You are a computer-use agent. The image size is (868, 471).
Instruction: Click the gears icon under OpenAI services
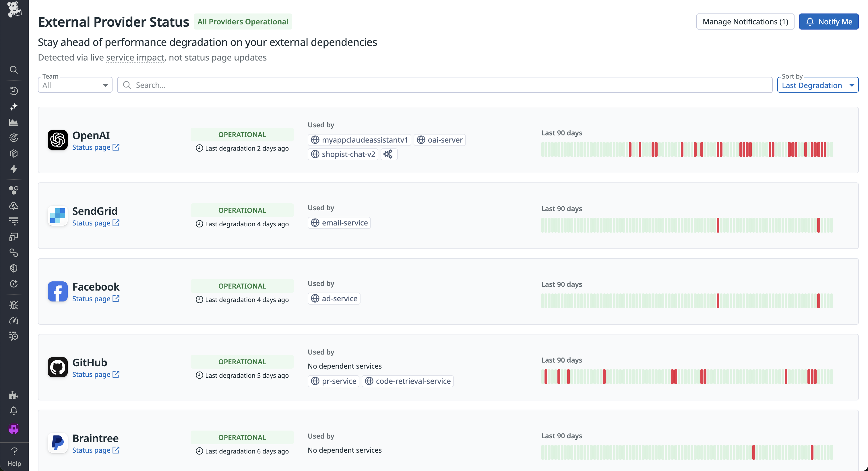coord(389,154)
